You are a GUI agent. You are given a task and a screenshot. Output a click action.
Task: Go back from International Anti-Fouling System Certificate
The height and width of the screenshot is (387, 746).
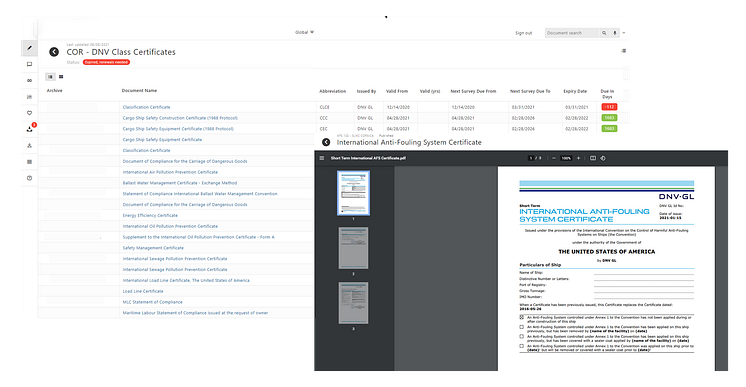pyautogui.click(x=326, y=142)
